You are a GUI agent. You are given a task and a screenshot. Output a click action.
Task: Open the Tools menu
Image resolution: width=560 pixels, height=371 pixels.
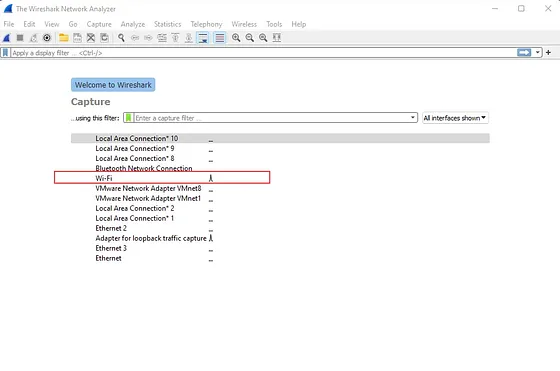coord(274,24)
